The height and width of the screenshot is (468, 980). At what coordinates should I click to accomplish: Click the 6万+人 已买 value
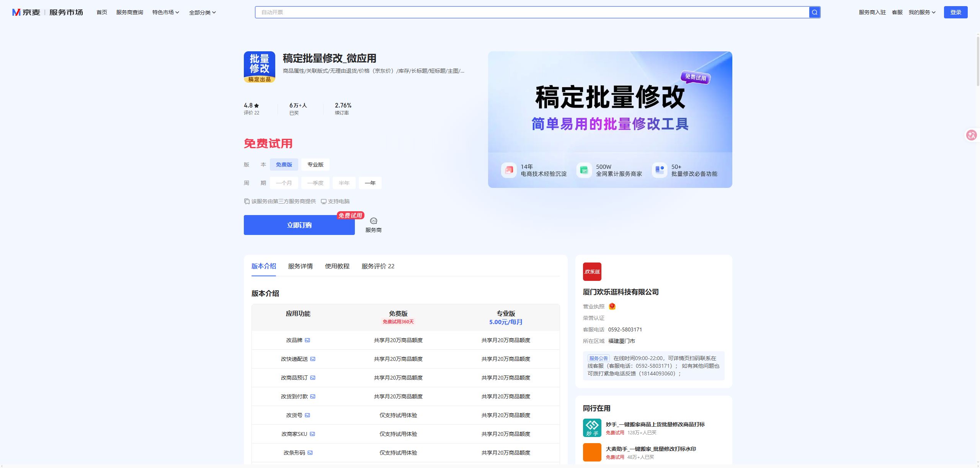298,105
